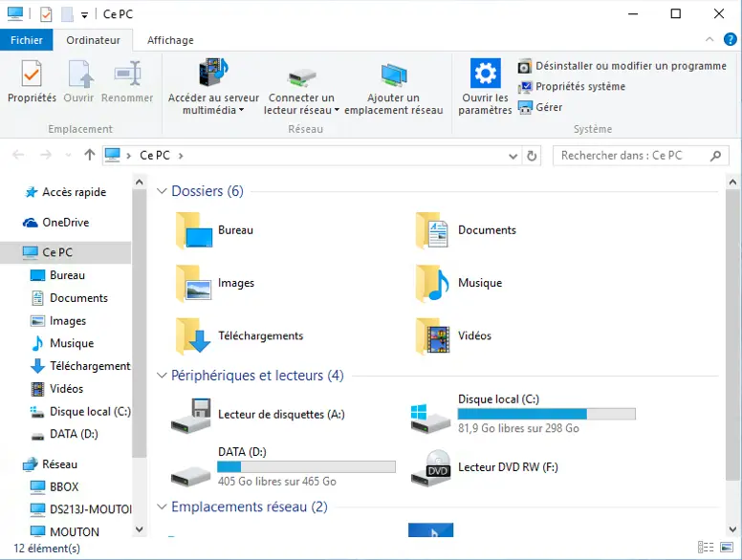Collapse Périphériques et lecteurs (4) group
The width and height of the screenshot is (742, 560).
coord(162,376)
